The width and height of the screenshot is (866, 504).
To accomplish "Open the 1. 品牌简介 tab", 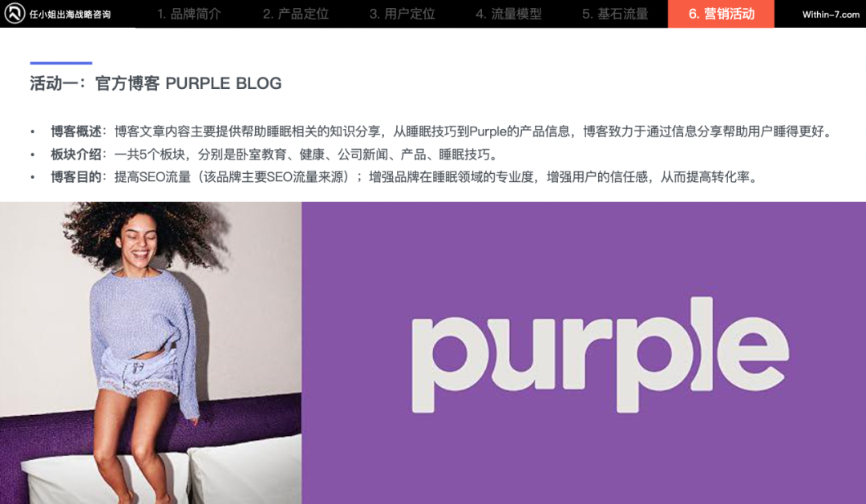I will pos(189,14).
